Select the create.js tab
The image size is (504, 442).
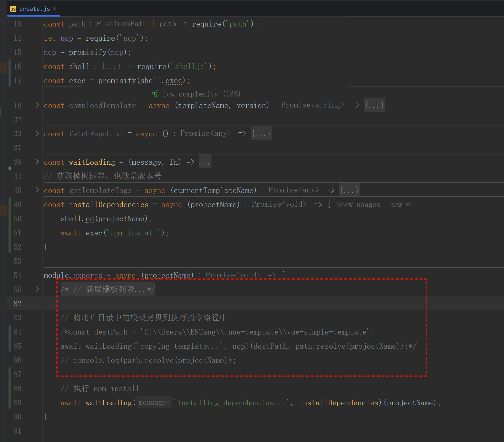click(34, 9)
